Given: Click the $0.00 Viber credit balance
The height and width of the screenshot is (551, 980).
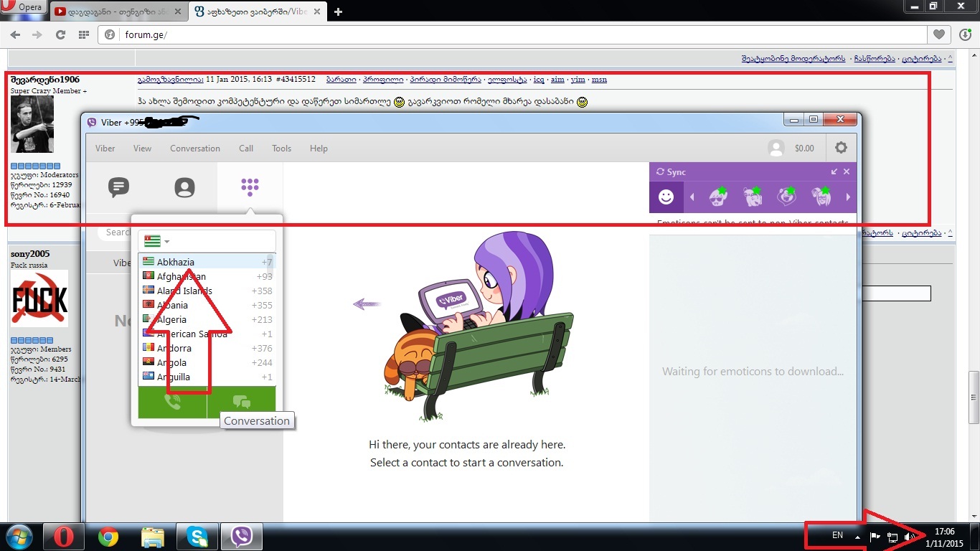Looking at the screenshot, I should [x=804, y=149].
